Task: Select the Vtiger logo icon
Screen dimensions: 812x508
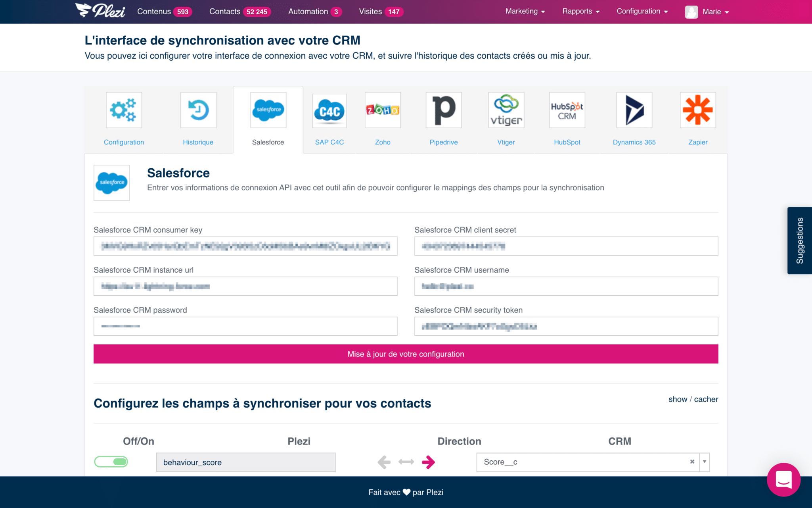Action: [506, 110]
